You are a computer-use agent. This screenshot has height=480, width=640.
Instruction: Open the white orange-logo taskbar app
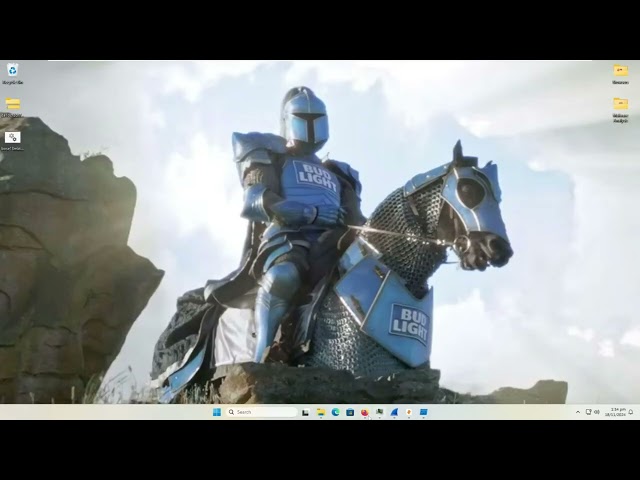click(x=409, y=412)
